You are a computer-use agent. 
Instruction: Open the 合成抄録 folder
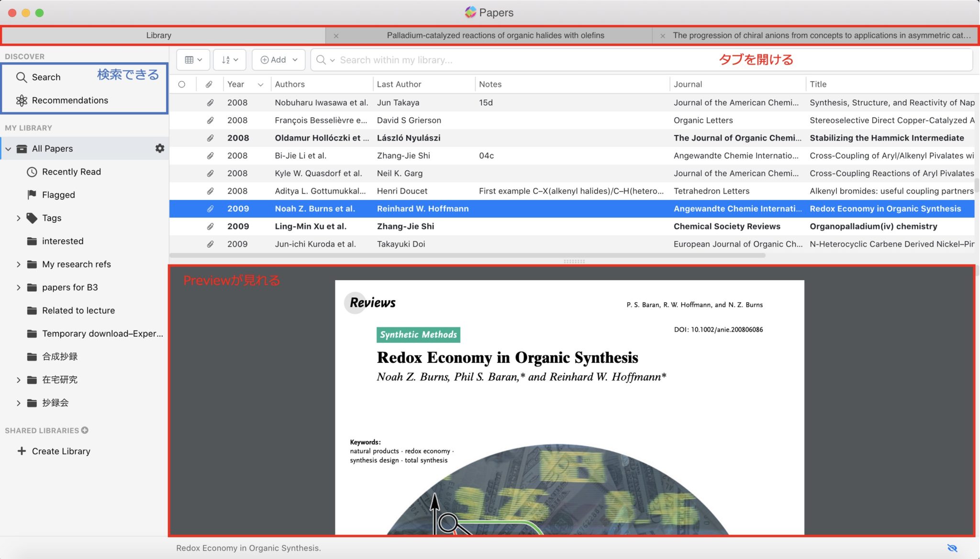(x=53, y=357)
